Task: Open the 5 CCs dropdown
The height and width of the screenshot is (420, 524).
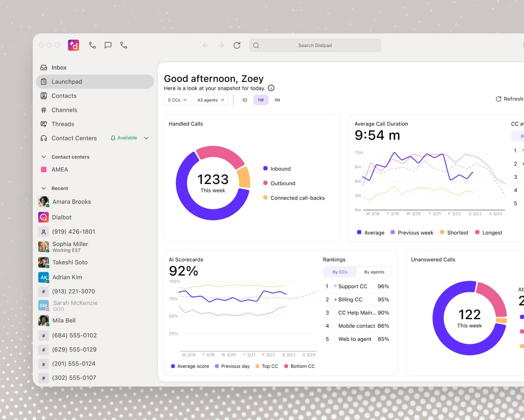Action: 177,100
